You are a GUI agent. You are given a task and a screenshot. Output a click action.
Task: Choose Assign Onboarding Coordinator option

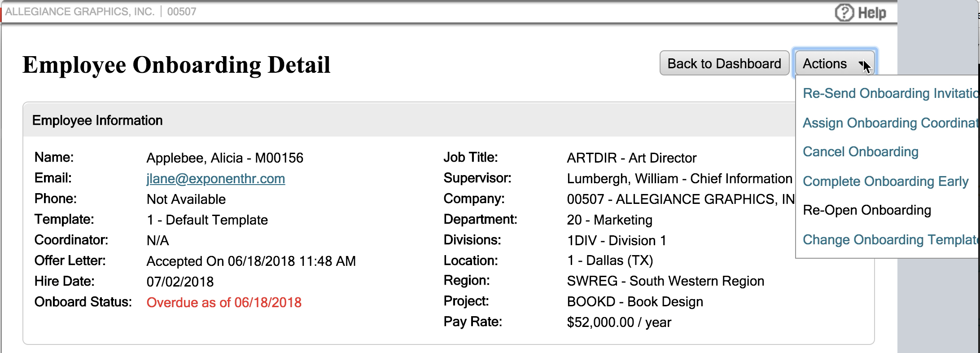(x=889, y=123)
